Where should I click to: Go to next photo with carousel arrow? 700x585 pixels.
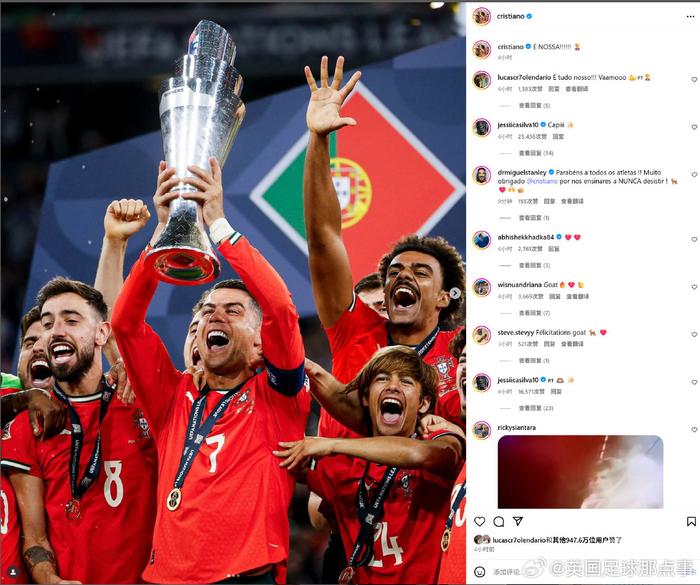tap(454, 293)
